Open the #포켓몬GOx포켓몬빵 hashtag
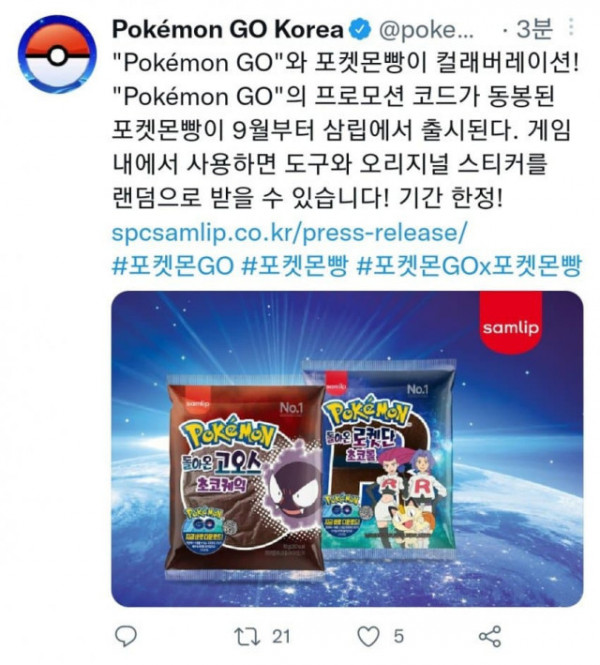Screen dimensions: 600x665 point(469,266)
